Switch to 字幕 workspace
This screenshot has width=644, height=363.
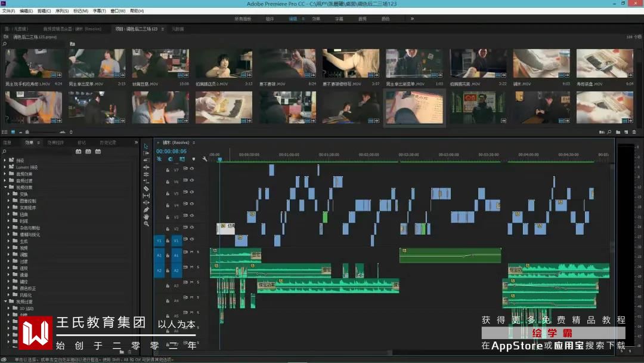(x=339, y=19)
